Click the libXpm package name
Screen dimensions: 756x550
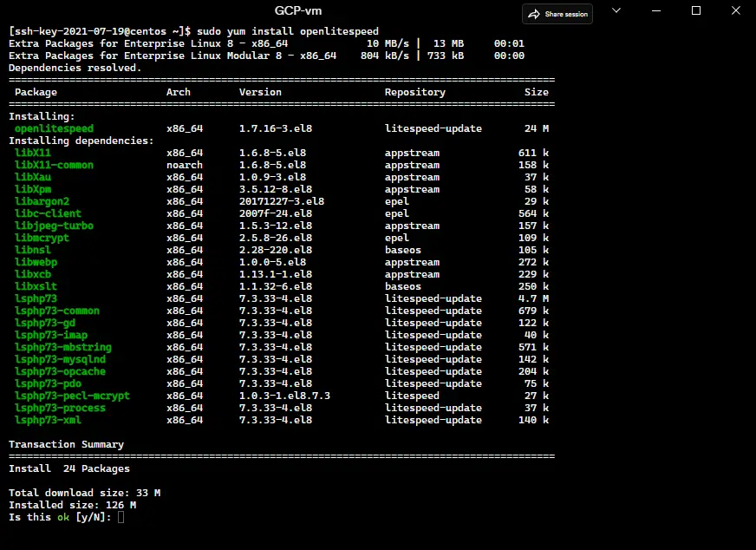(32, 189)
